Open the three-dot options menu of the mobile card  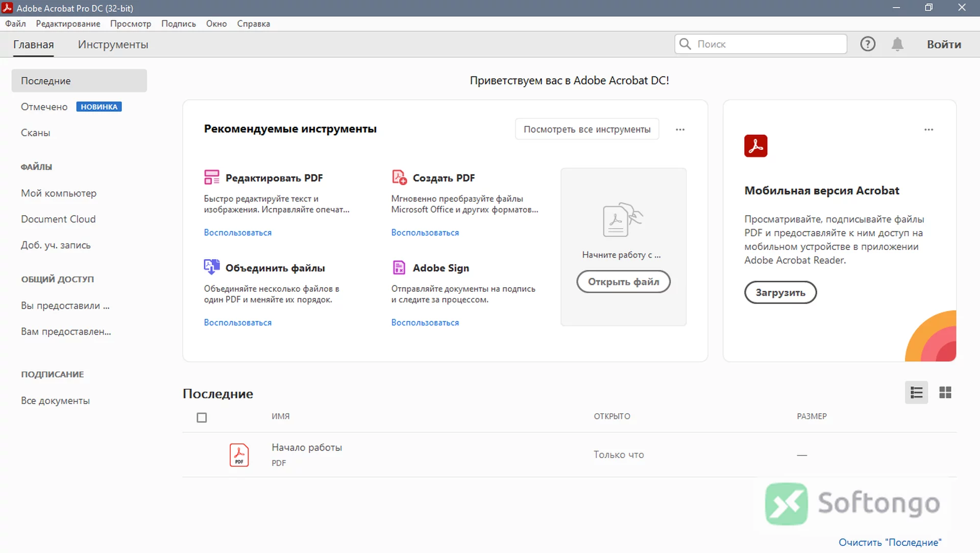click(x=928, y=130)
